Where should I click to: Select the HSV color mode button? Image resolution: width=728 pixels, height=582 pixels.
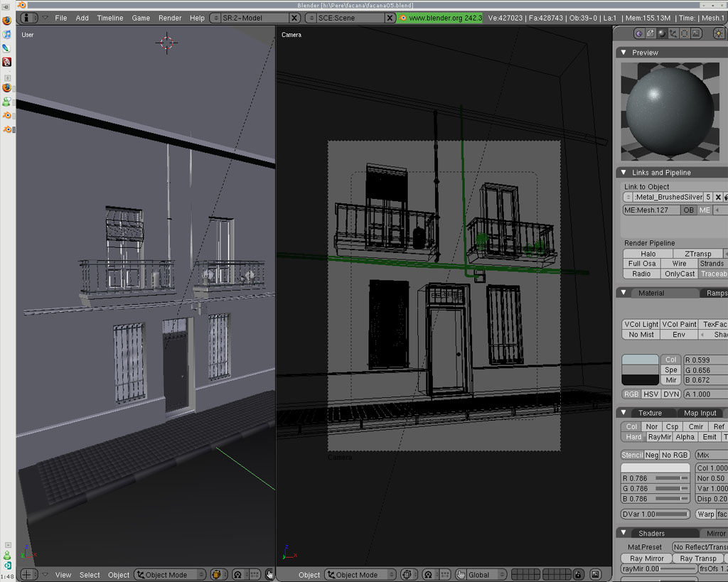pyautogui.click(x=651, y=394)
